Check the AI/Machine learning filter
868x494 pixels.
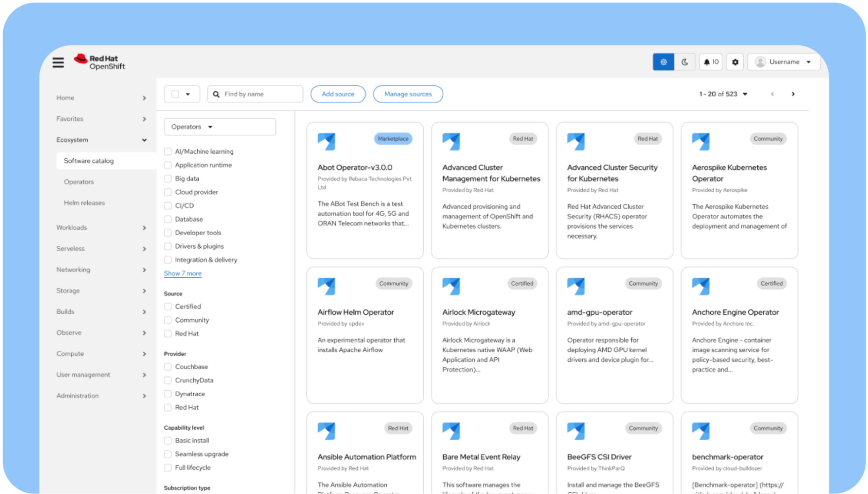pyautogui.click(x=168, y=151)
